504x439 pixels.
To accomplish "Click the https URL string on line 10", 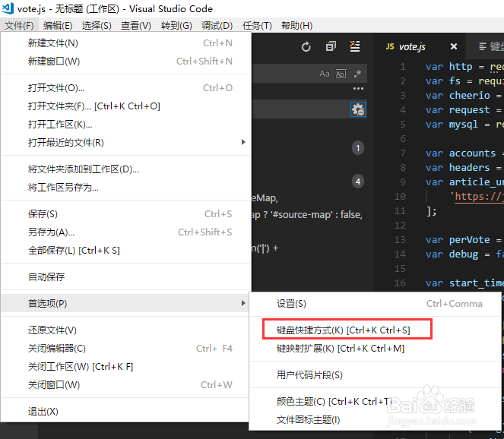I will [477, 197].
